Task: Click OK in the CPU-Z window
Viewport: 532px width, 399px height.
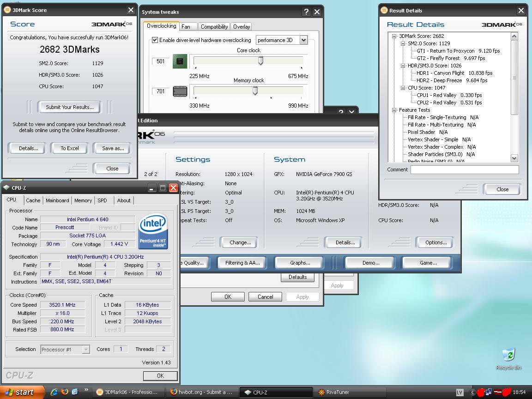Action: pyautogui.click(x=161, y=376)
